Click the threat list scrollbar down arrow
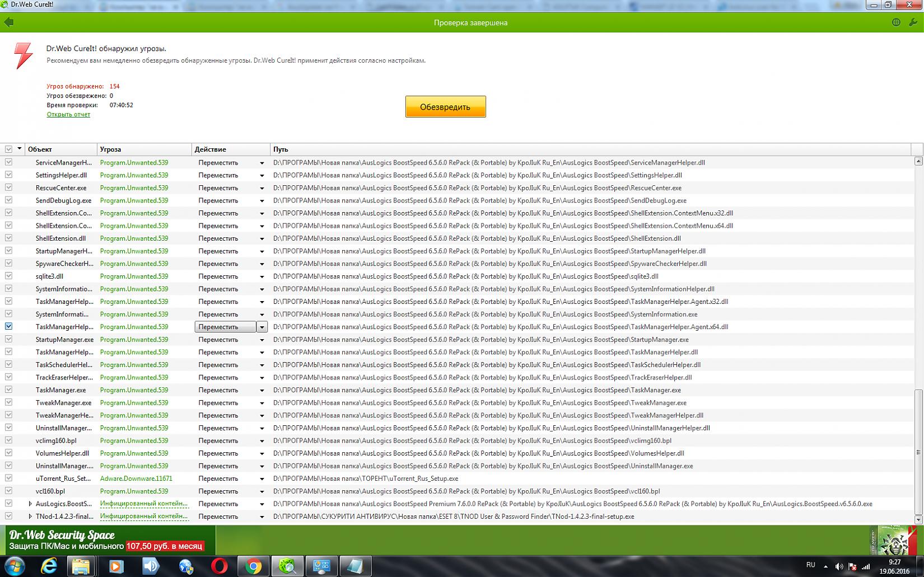 [x=918, y=519]
